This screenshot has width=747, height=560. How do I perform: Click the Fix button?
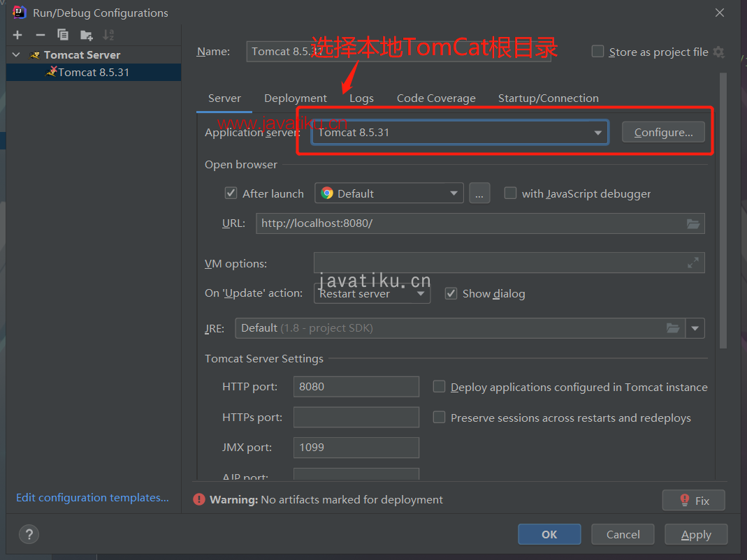(694, 501)
